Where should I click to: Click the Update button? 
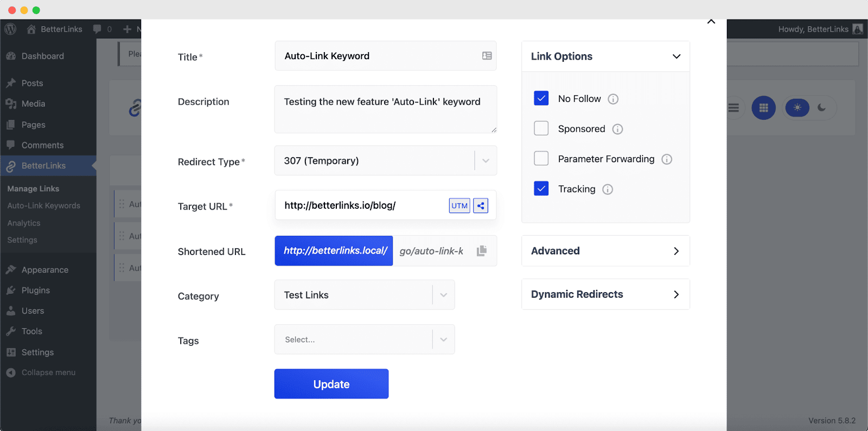click(331, 384)
